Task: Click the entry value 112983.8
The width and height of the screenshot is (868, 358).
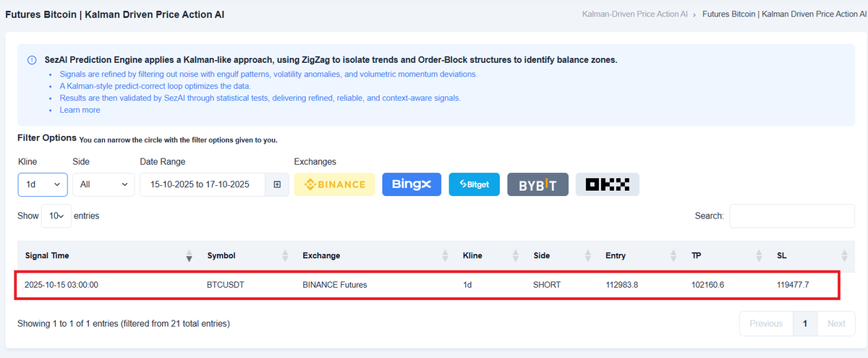Action: click(x=621, y=285)
